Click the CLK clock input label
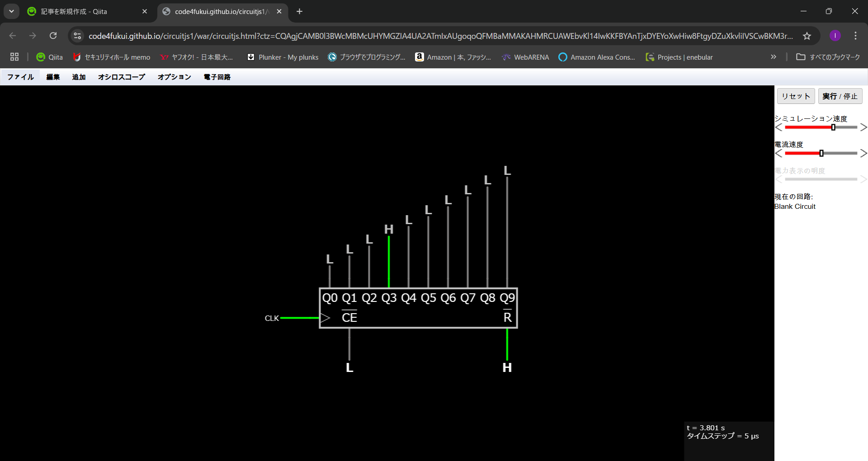Viewport: 868px width, 461px height. pos(272,318)
